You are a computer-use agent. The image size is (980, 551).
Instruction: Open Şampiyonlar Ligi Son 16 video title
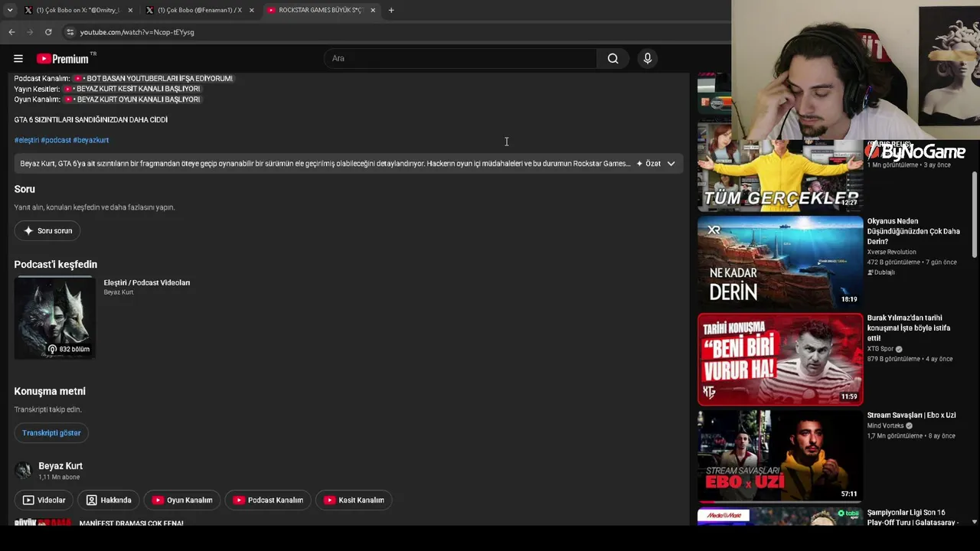[x=913, y=517]
